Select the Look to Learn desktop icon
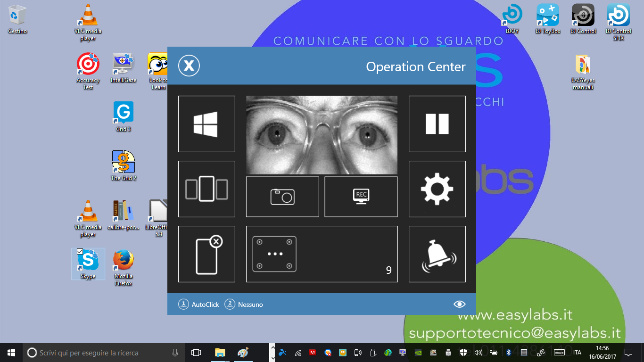 [x=158, y=71]
